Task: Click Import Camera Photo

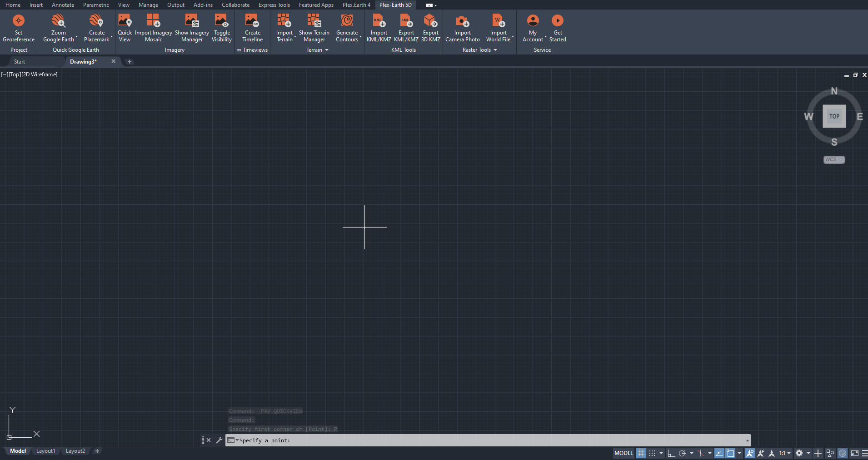Action: pos(463,28)
